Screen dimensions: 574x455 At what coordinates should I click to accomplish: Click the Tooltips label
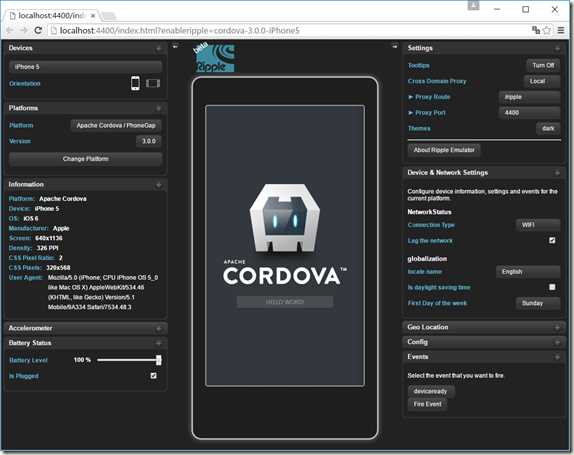click(x=419, y=66)
